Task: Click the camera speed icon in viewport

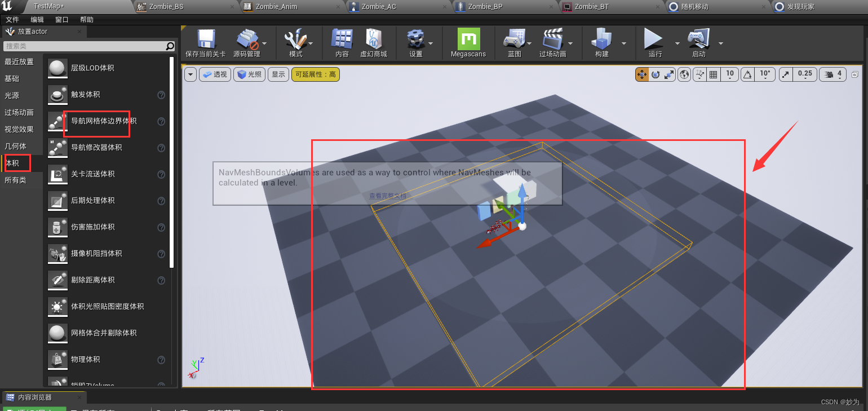Action: coord(829,74)
